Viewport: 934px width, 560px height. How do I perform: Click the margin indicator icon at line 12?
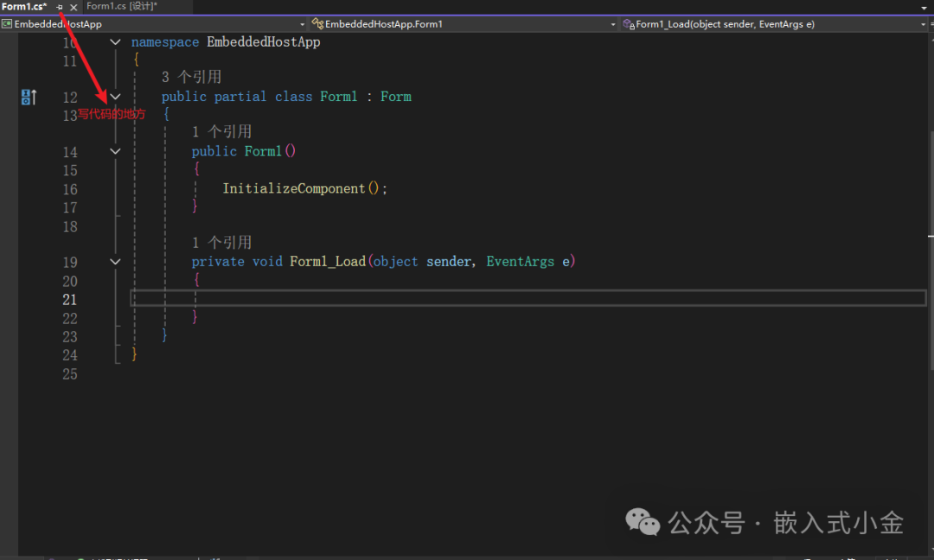[x=29, y=97]
